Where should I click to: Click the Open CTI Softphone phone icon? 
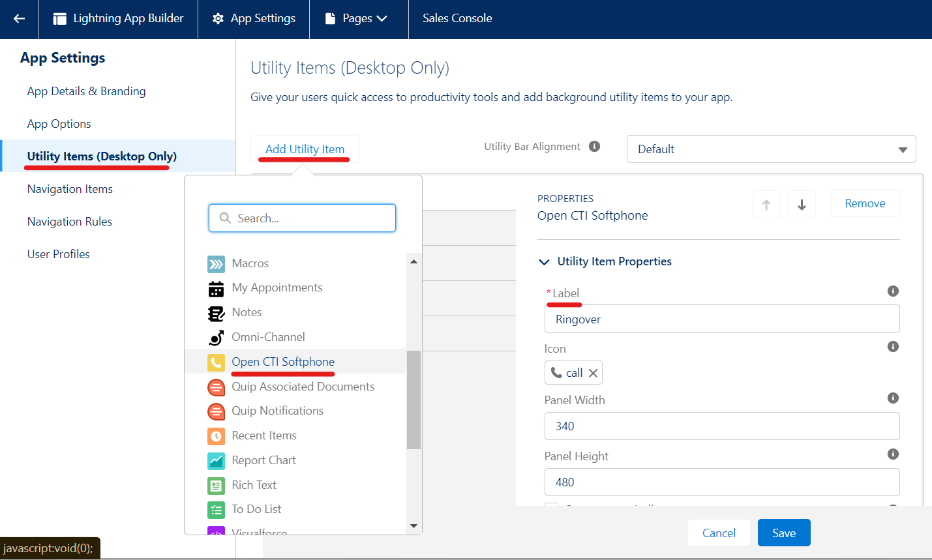click(216, 362)
